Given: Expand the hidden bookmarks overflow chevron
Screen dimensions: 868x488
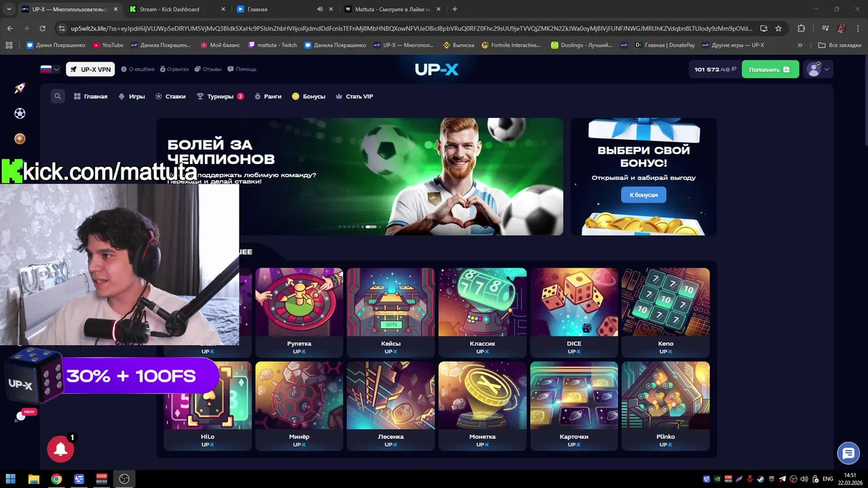Looking at the screenshot, I should 800,45.
